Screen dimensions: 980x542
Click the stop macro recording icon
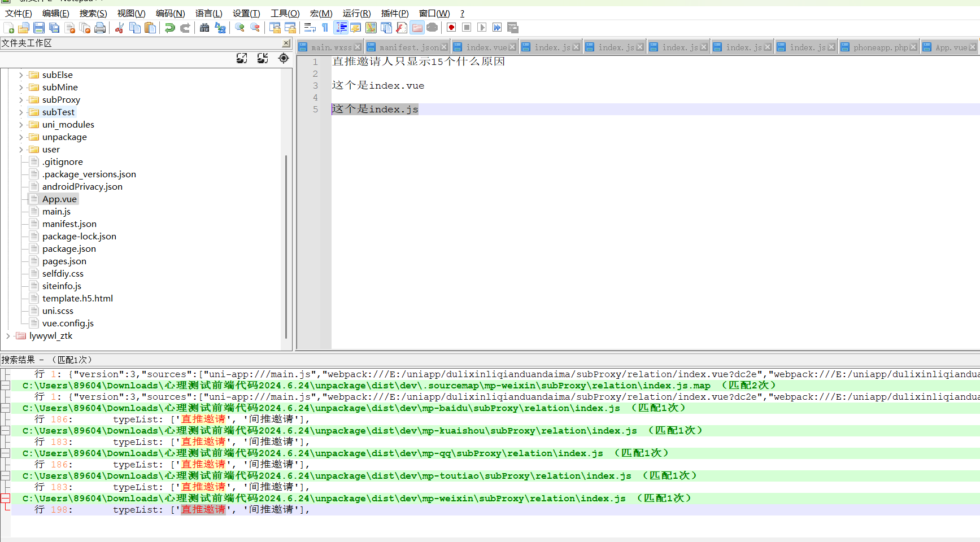[467, 28]
